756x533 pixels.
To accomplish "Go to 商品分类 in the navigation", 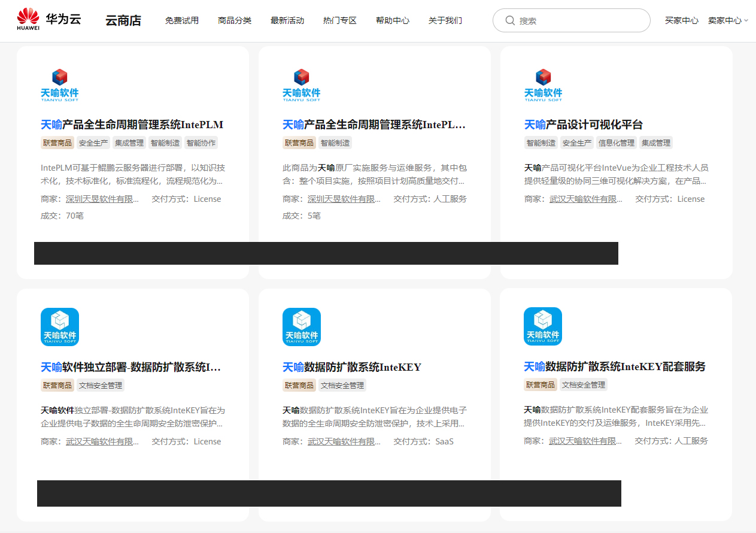I will [235, 20].
